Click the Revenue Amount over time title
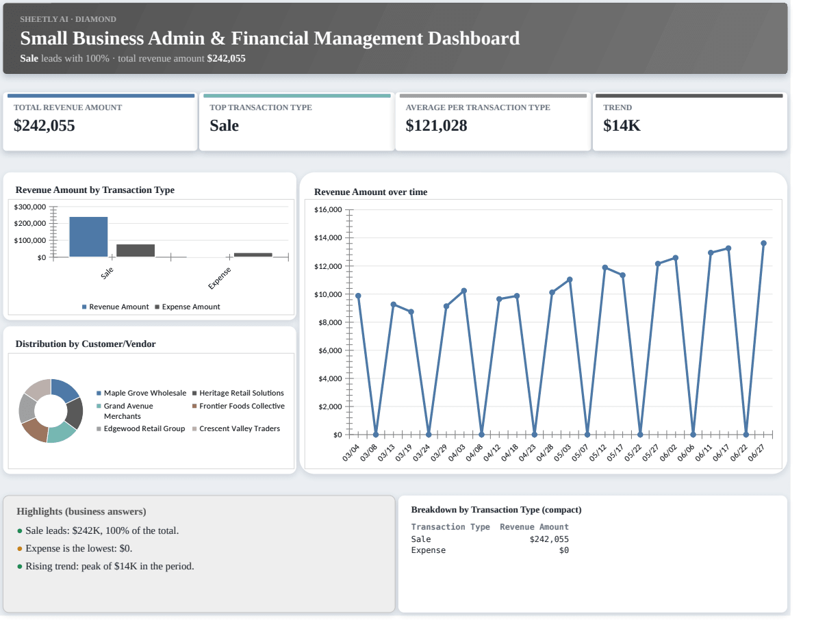 coord(370,192)
